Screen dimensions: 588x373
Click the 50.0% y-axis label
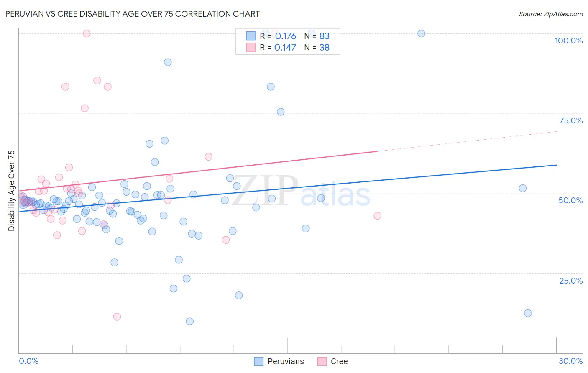[570, 200]
